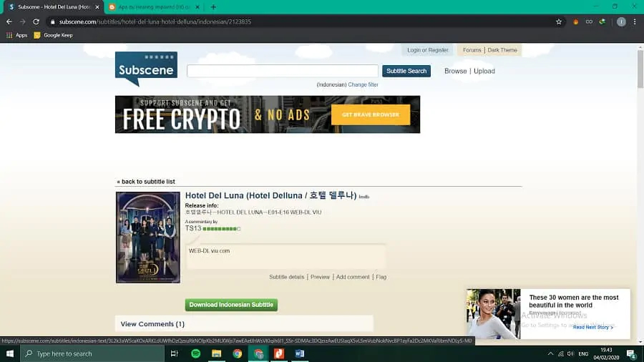Switch to Dark Theme

(502, 50)
